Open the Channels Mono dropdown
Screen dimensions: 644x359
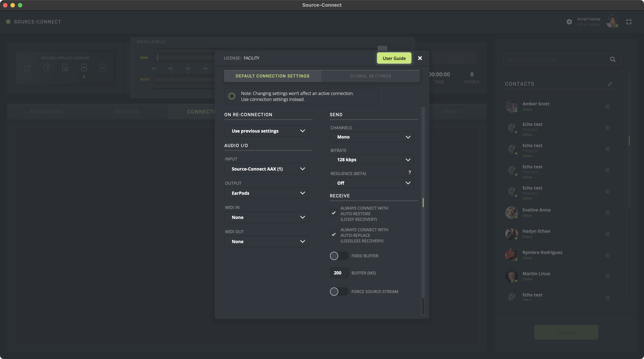pos(372,137)
